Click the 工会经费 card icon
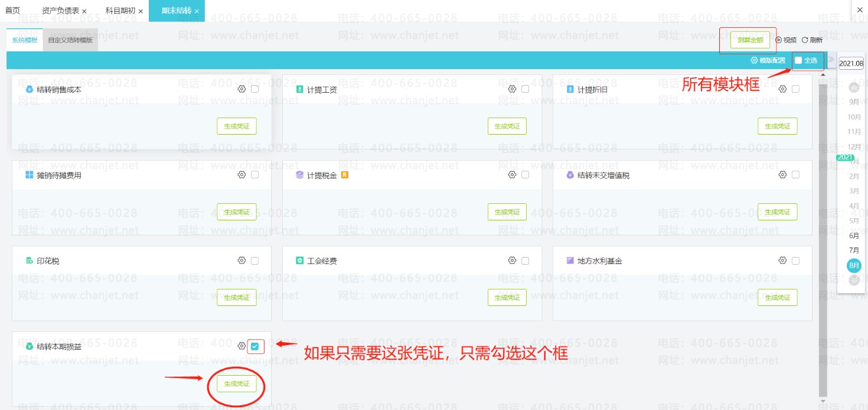Viewport: 868px width, 410px height. click(300, 261)
